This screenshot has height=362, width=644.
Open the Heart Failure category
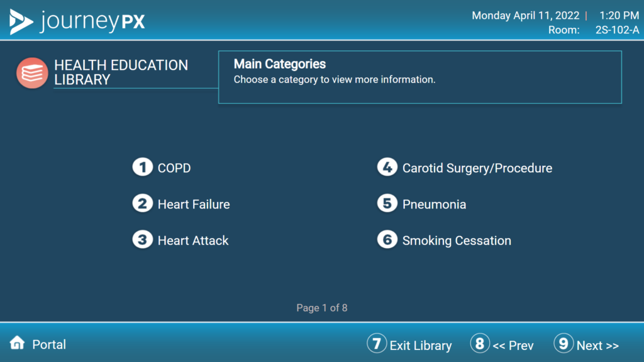(194, 205)
